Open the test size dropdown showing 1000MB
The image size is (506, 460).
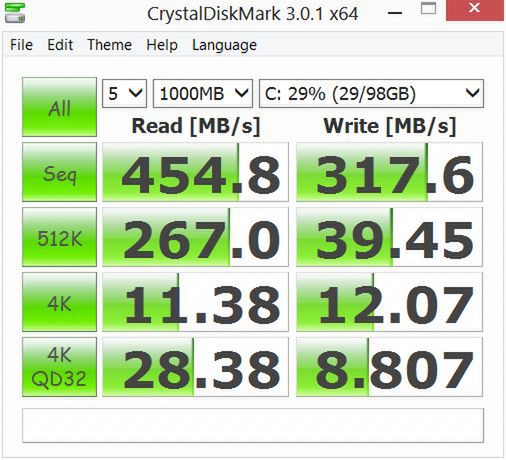coord(203,93)
